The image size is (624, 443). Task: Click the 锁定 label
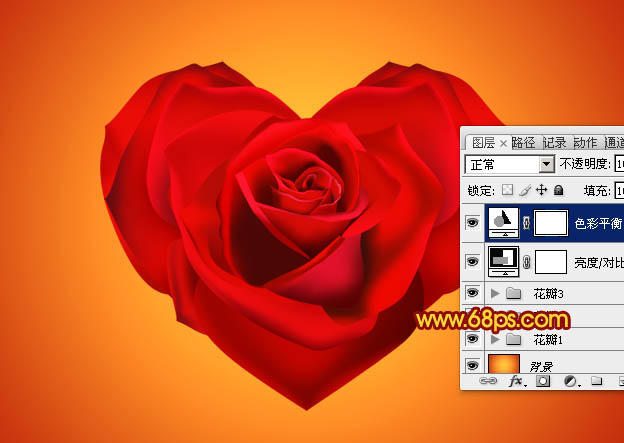click(x=481, y=191)
